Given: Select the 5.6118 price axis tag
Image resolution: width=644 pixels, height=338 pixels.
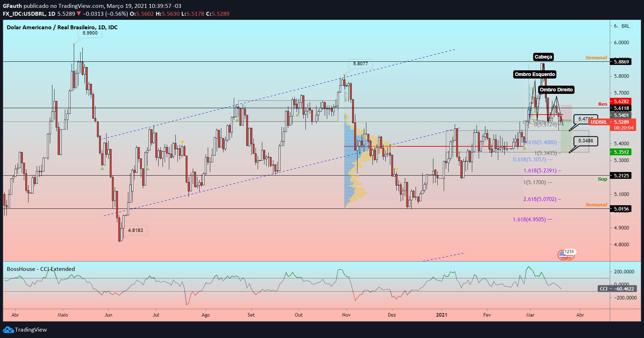Looking at the screenshot, I should (x=621, y=108).
